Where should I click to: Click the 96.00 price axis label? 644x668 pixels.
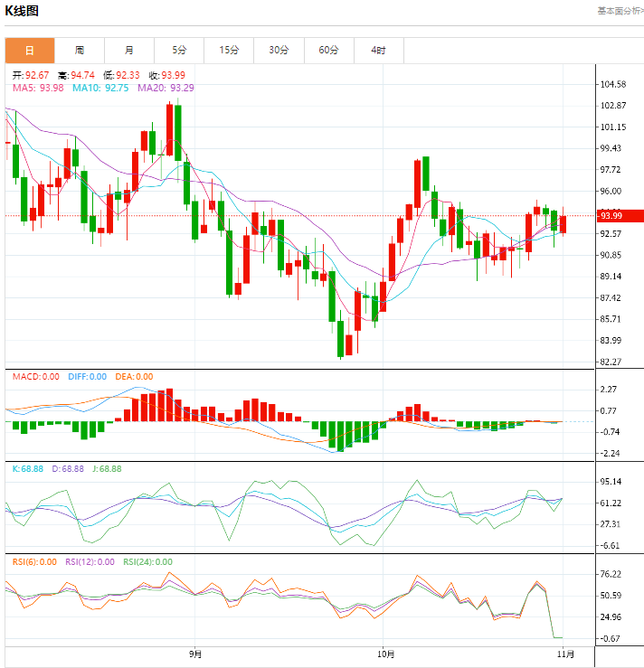point(611,191)
